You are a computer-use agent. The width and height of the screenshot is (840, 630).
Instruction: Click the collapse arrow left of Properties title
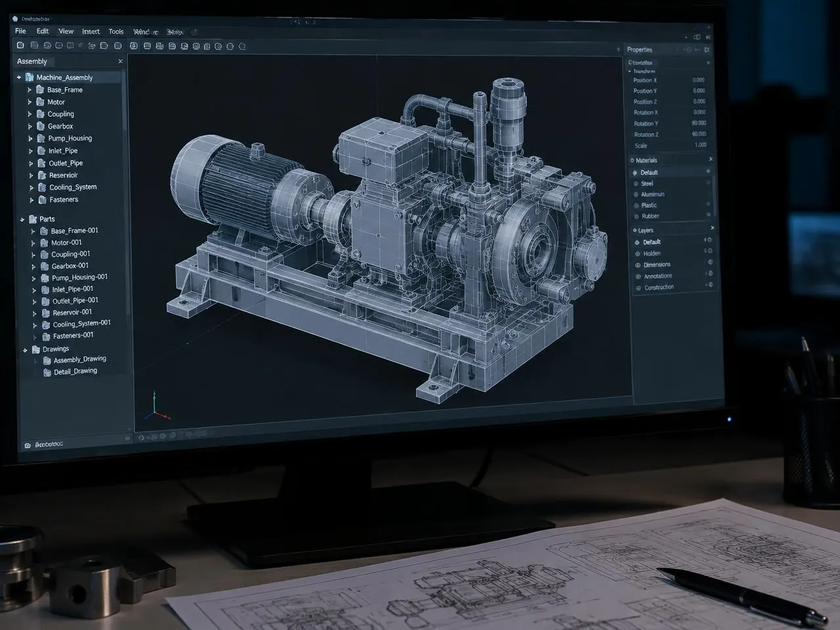pyautogui.click(x=618, y=49)
